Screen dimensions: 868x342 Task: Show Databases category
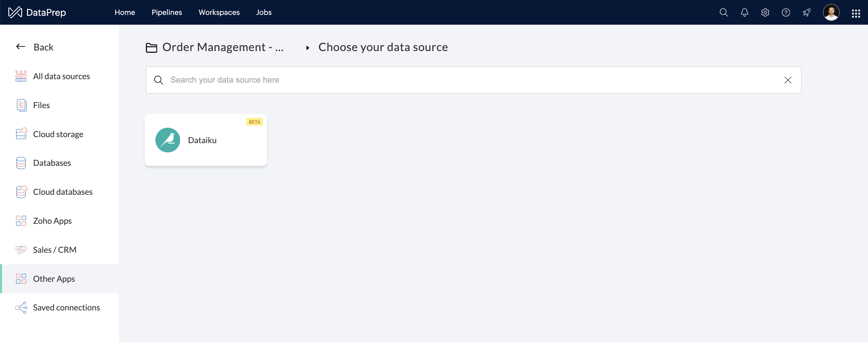click(x=52, y=163)
